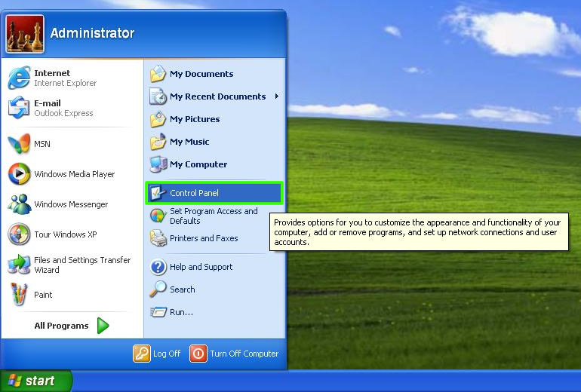Image resolution: width=581 pixels, height=392 pixels.
Task: Click the My Documents label
Action: point(201,74)
